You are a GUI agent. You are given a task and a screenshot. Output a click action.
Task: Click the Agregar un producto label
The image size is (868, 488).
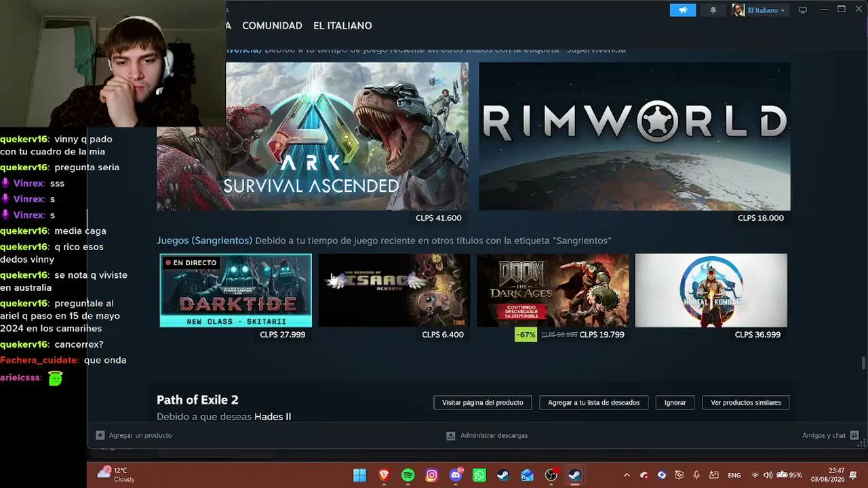[x=140, y=435]
